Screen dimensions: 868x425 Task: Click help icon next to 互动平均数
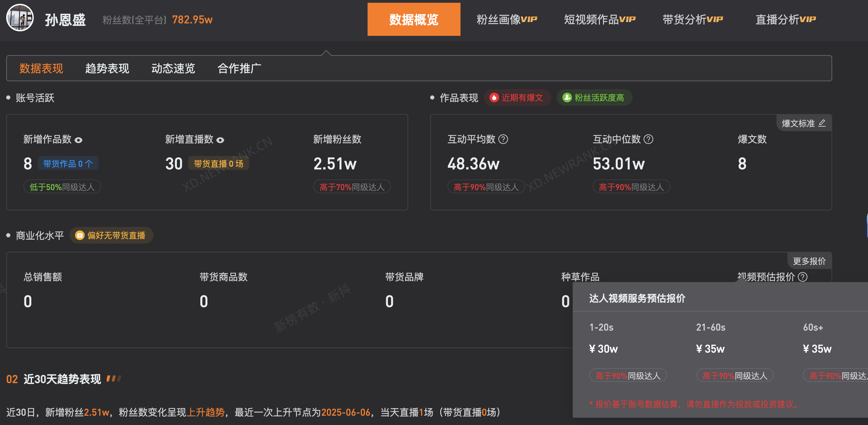(x=503, y=139)
